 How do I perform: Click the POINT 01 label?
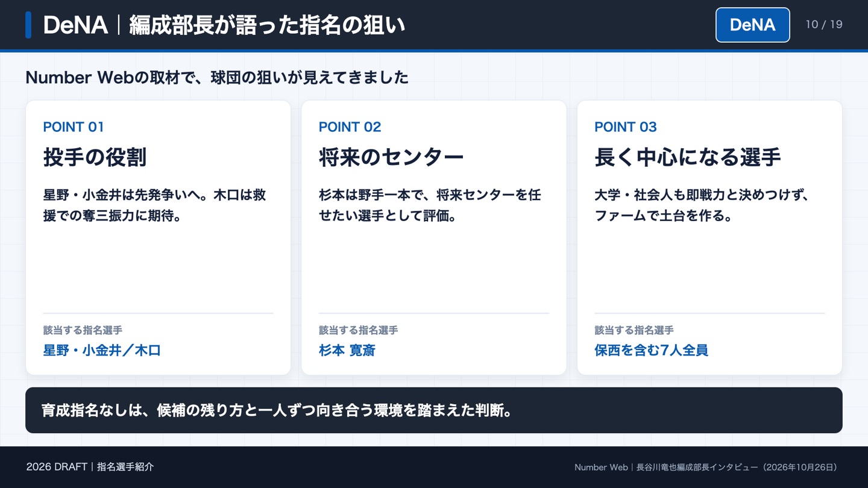tap(74, 127)
